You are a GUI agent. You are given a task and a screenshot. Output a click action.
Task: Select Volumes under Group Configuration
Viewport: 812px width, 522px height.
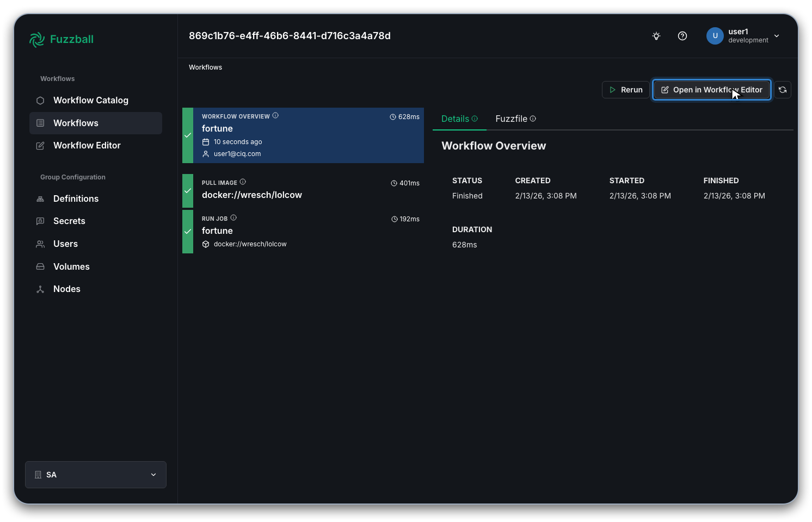(x=71, y=266)
